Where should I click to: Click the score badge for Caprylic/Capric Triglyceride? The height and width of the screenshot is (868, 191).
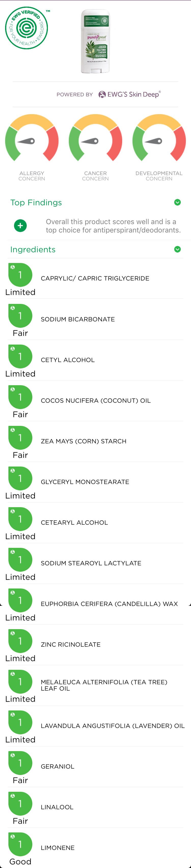tap(20, 275)
